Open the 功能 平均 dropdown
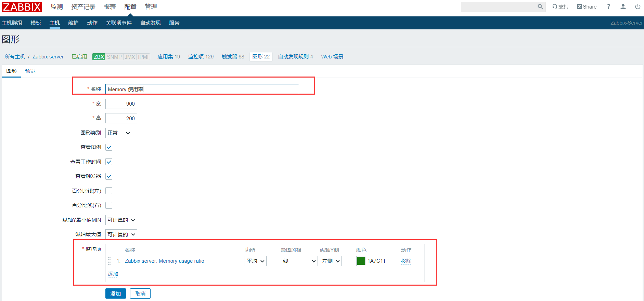Image resolution: width=644 pixels, height=301 pixels. coord(256,261)
